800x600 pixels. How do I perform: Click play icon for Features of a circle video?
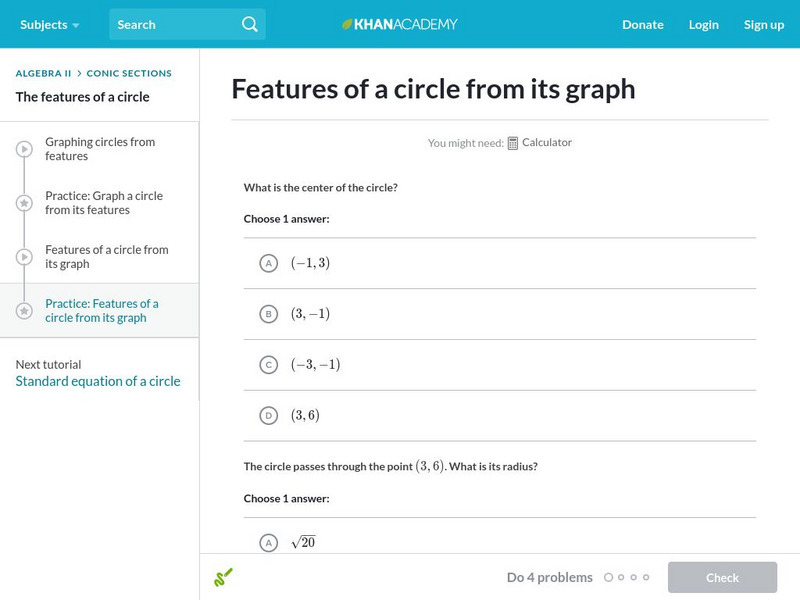tap(24, 257)
